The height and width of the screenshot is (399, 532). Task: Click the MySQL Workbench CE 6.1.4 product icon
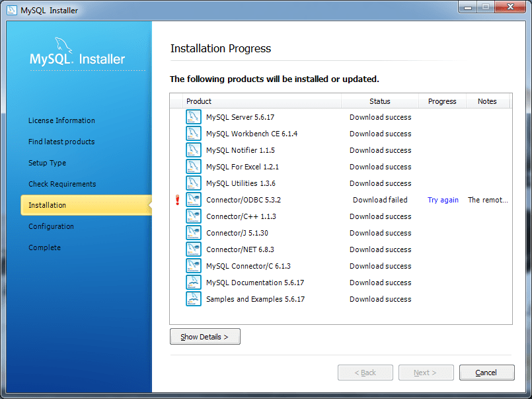tap(193, 133)
